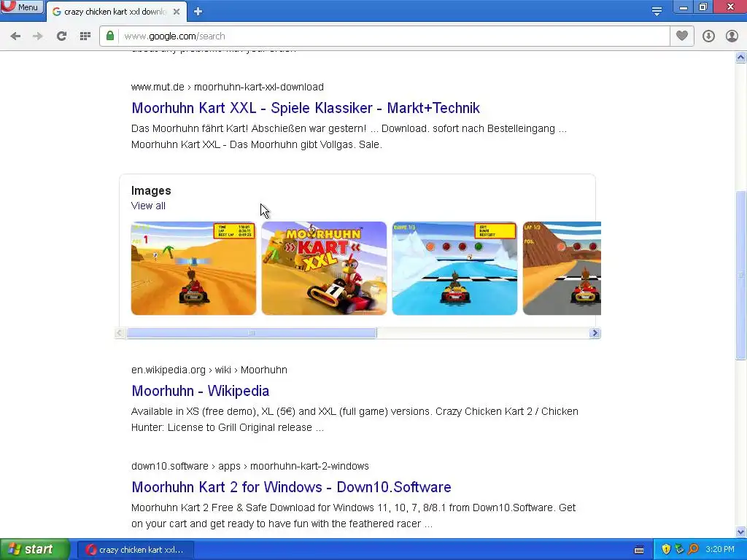Click the green padlock security icon
747x560 pixels.
coord(110,36)
